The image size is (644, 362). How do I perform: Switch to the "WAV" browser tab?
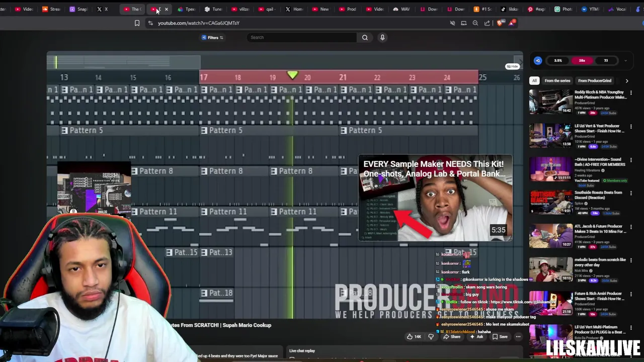401,9
